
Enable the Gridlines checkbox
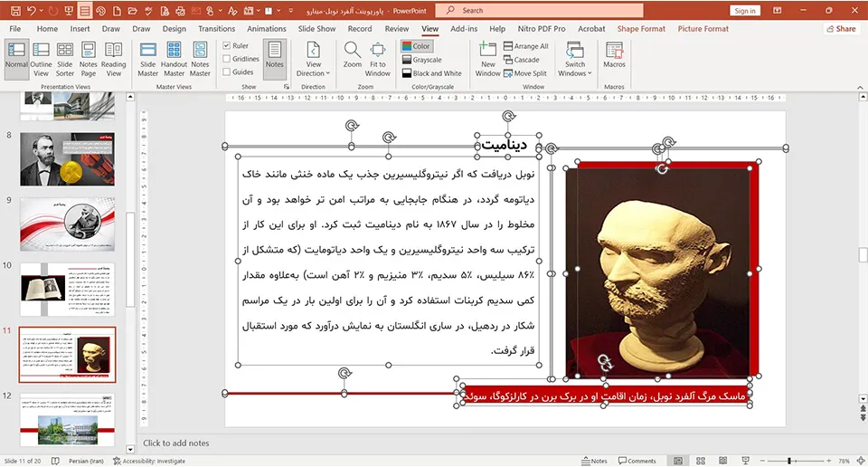coord(227,59)
